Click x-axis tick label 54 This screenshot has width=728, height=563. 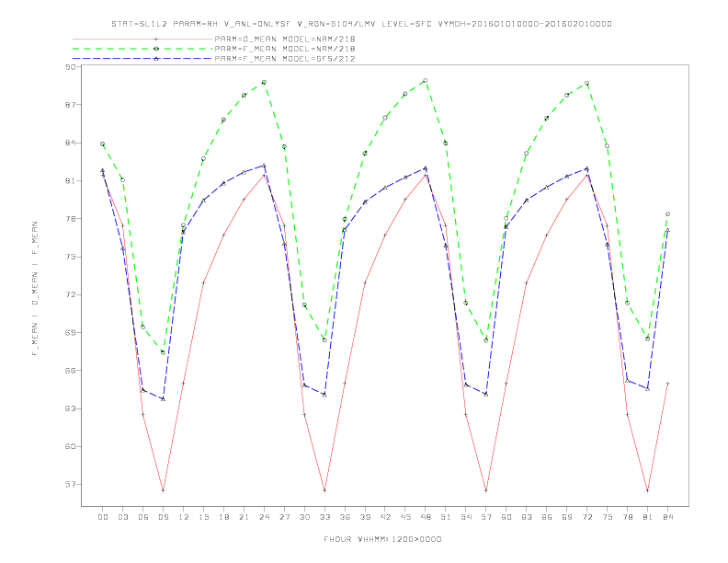466,517
